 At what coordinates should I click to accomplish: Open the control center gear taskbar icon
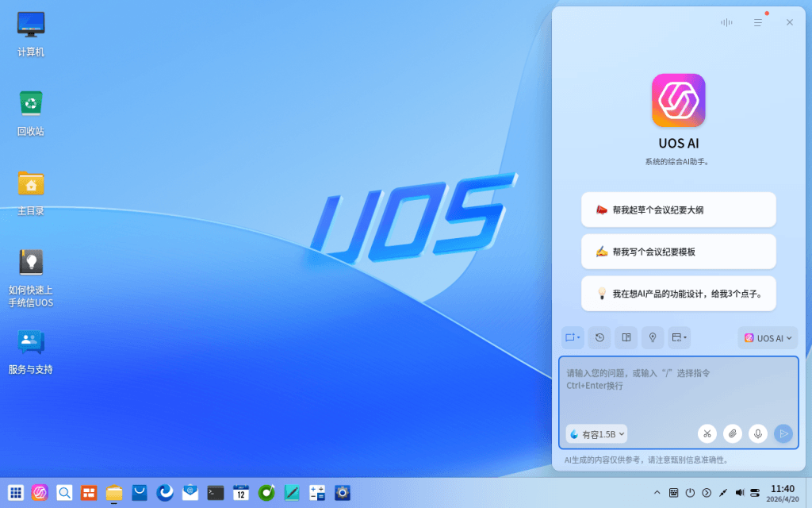(343, 492)
